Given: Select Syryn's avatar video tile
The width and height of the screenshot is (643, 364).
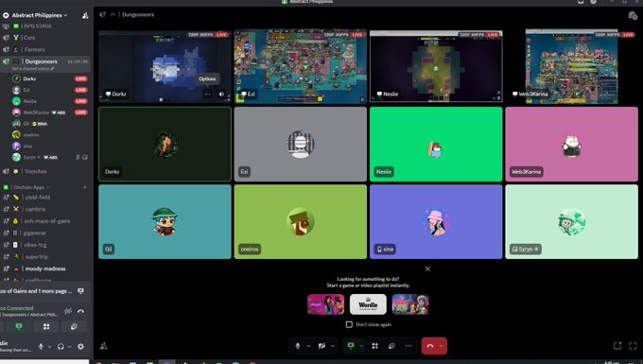Looking at the screenshot, I should point(572,222).
